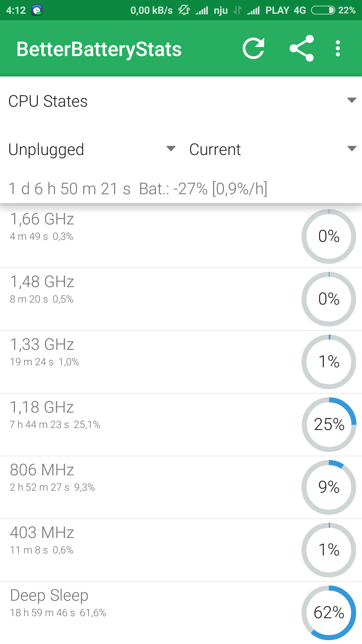Viewport: 362px width, 644px height.
Task: Tap the BetterBatteryStats title
Action: pos(99,49)
